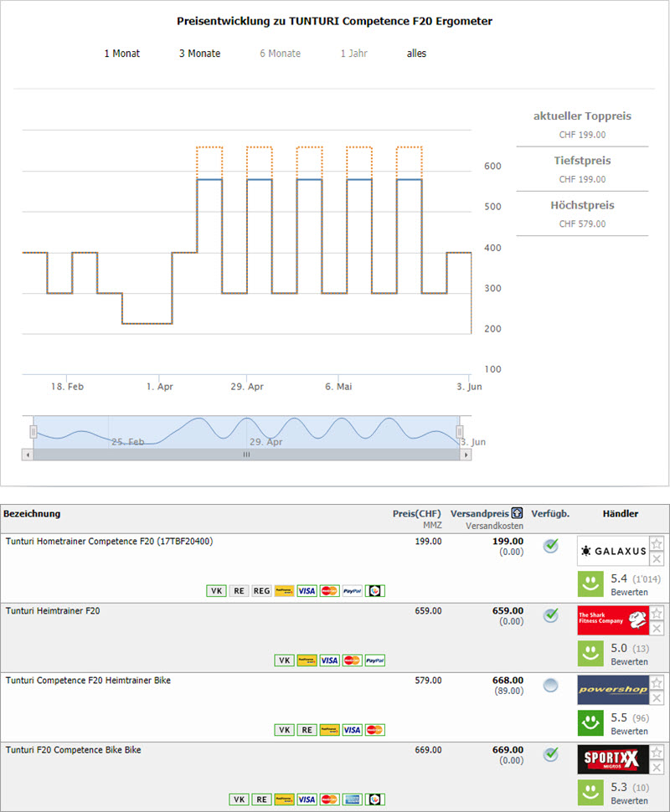Screen dimensions: 670x812
Task: Click the green smiley rating for Galaxus
Action: coord(590,584)
